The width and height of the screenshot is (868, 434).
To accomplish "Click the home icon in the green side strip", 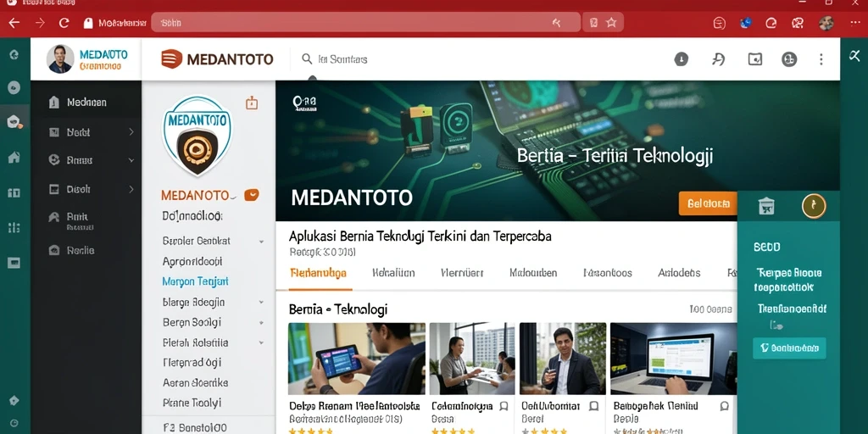I will click(14, 157).
